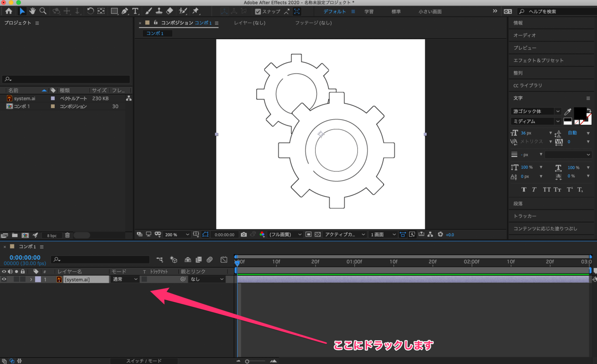Switch to the 学習 workspace
Viewport: 597px width, 364px height.
[369, 11]
